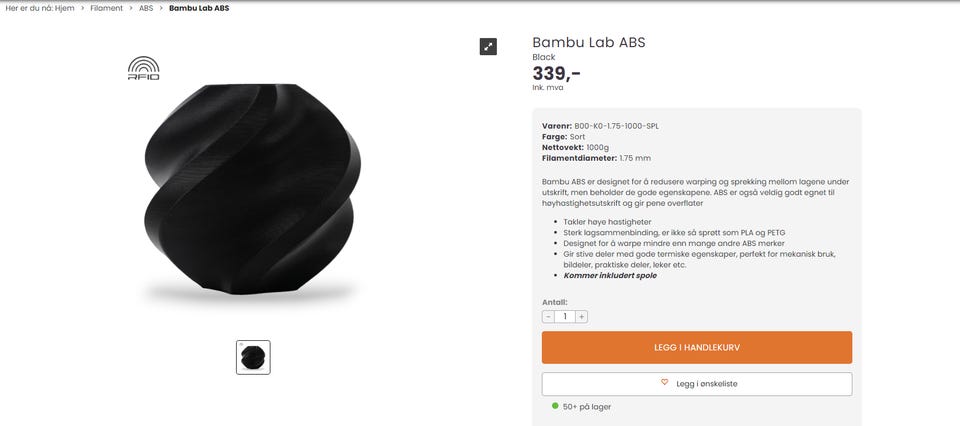Open the Filament breadcrumb link

107,8
